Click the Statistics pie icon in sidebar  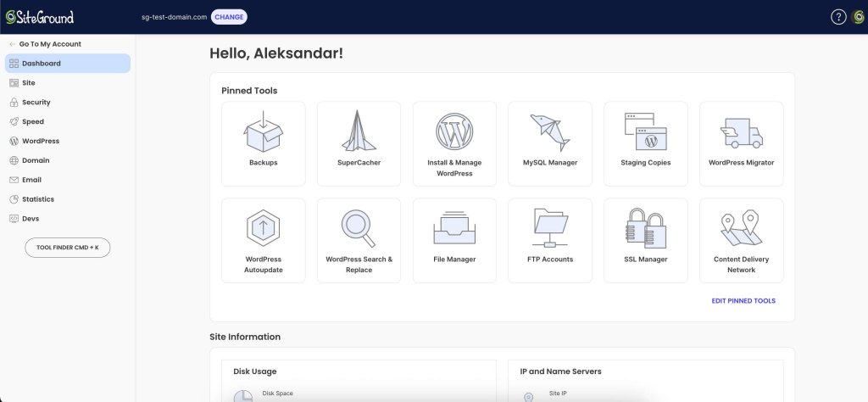[x=14, y=198]
